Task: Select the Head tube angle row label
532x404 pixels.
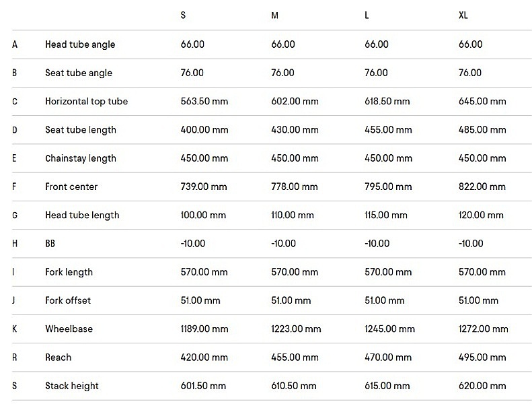Action: click(80, 44)
